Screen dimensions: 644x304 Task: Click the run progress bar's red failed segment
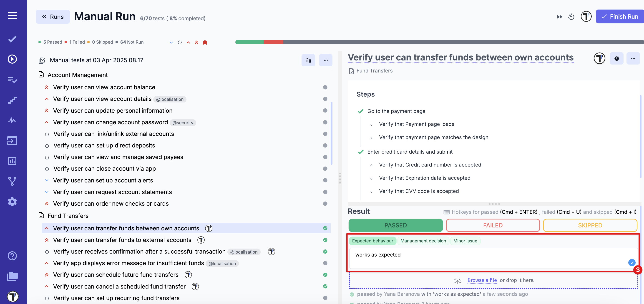[x=273, y=42]
